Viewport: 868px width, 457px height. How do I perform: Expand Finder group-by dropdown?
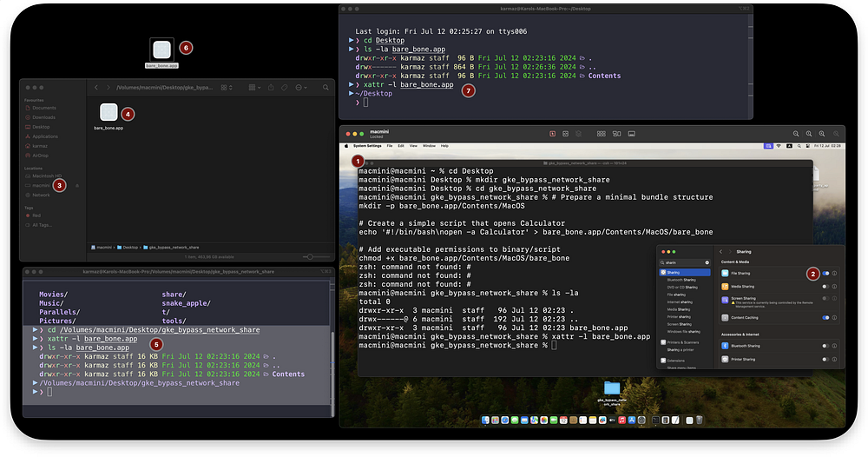(x=254, y=88)
